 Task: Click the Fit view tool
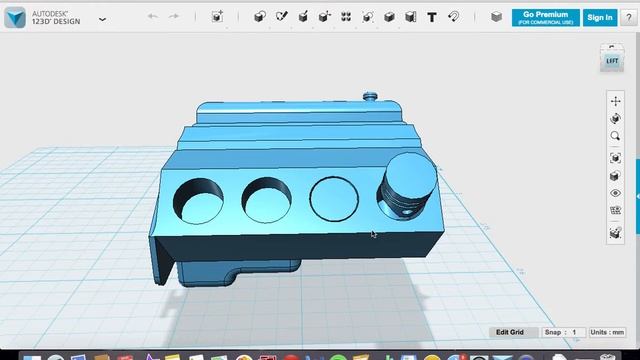click(x=616, y=158)
